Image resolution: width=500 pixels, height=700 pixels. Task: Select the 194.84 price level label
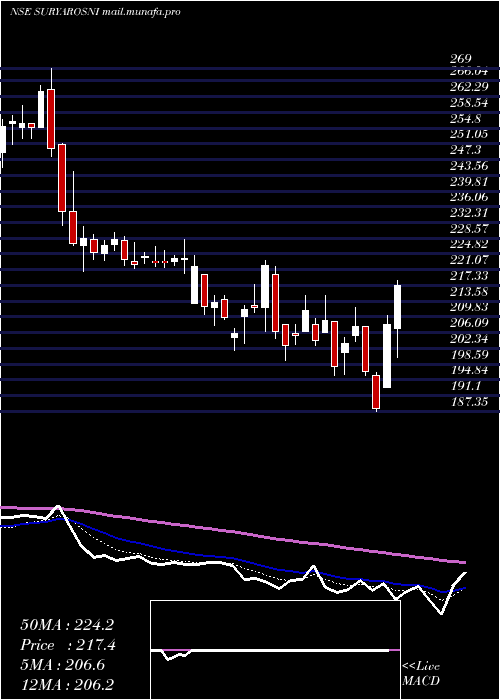click(468, 371)
